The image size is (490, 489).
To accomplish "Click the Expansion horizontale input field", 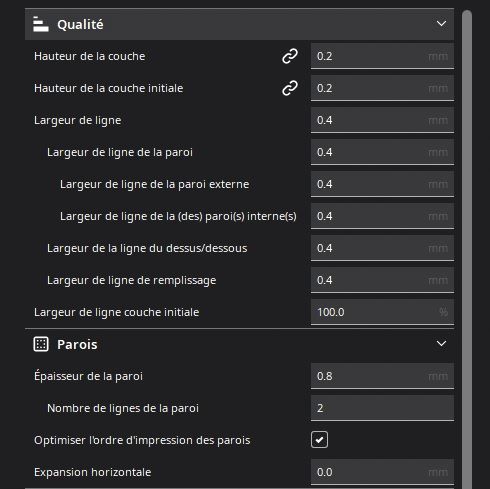I will 382,472.
